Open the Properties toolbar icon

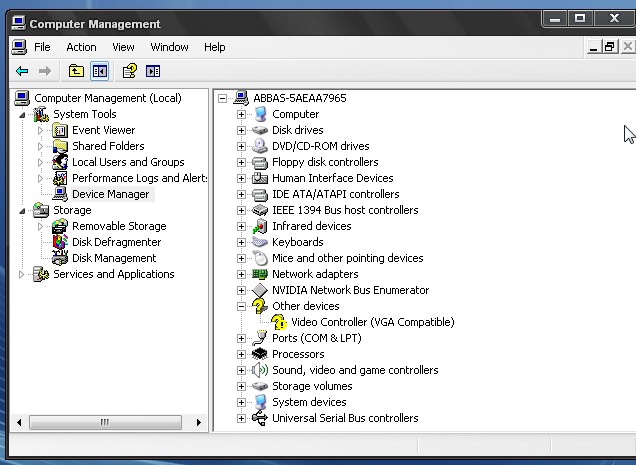click(x=130, y=71)
